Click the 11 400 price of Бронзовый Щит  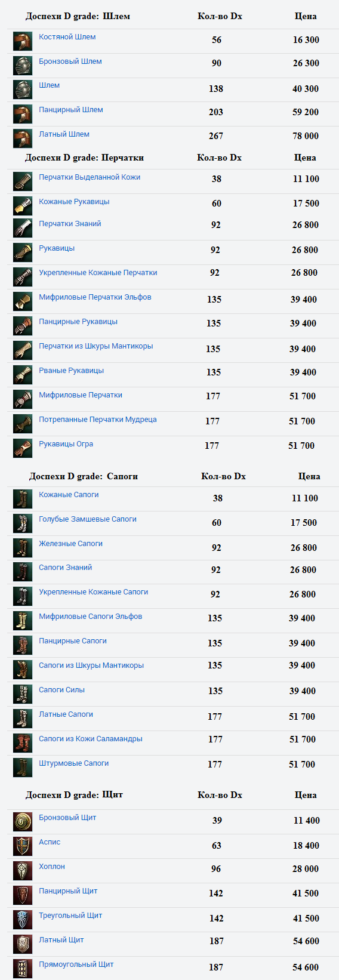307,821
